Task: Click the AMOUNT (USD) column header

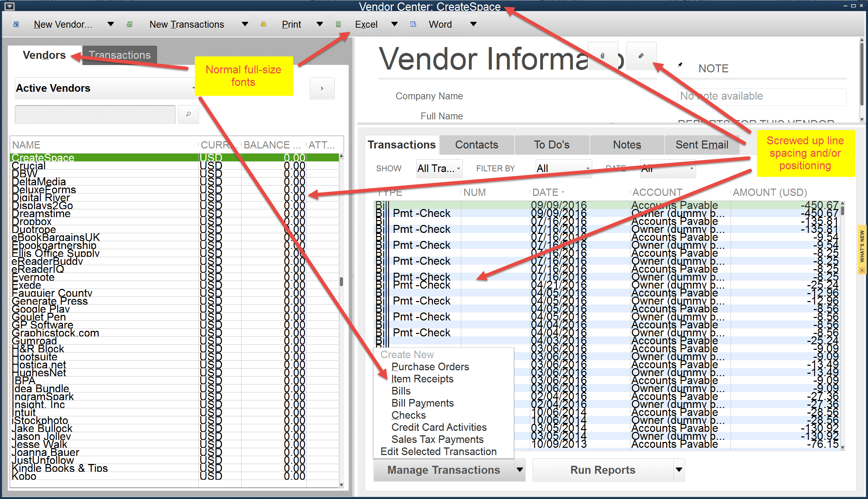Action: [770, 192]
